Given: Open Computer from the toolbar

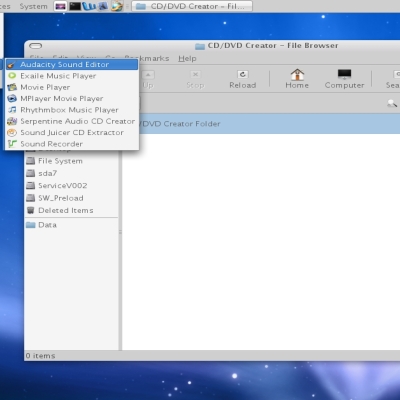Looking at the screenshot, I should pyautogui.click(x=344, y=79).
